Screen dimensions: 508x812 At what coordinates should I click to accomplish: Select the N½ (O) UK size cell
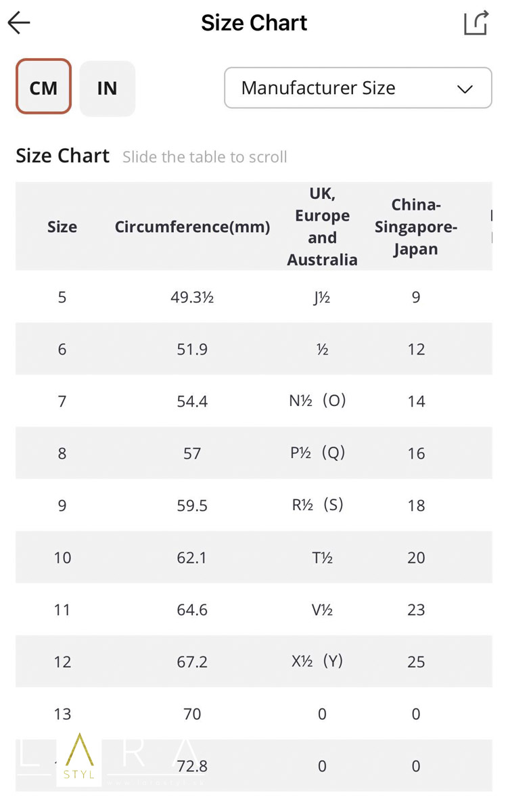click(x=317, y=401)
